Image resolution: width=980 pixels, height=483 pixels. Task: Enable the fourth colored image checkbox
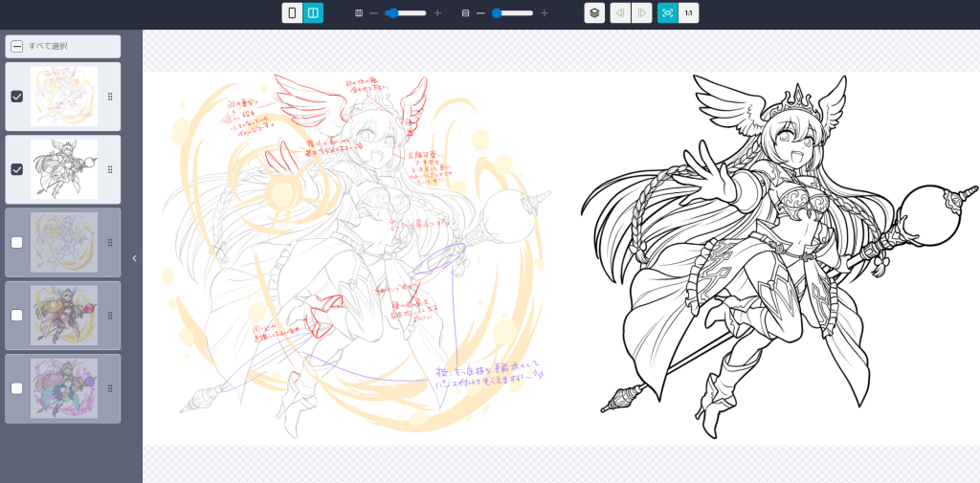[x=17, y=315]
